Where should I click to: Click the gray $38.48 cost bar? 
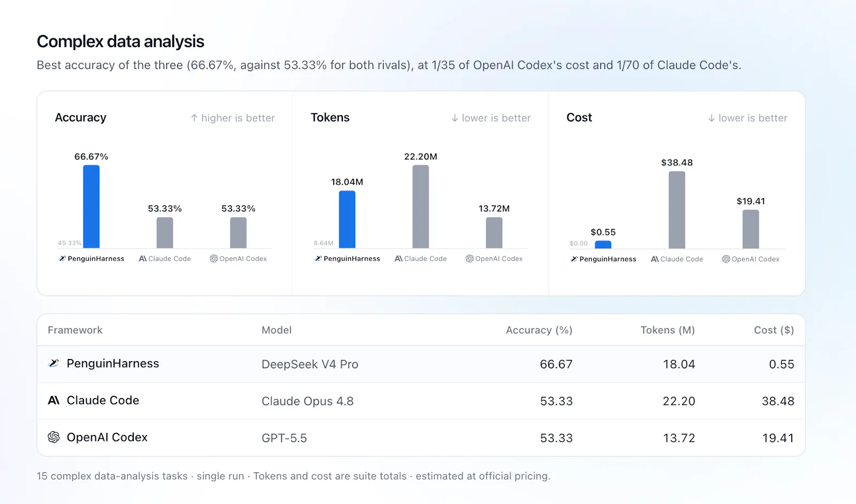[677, 210]
